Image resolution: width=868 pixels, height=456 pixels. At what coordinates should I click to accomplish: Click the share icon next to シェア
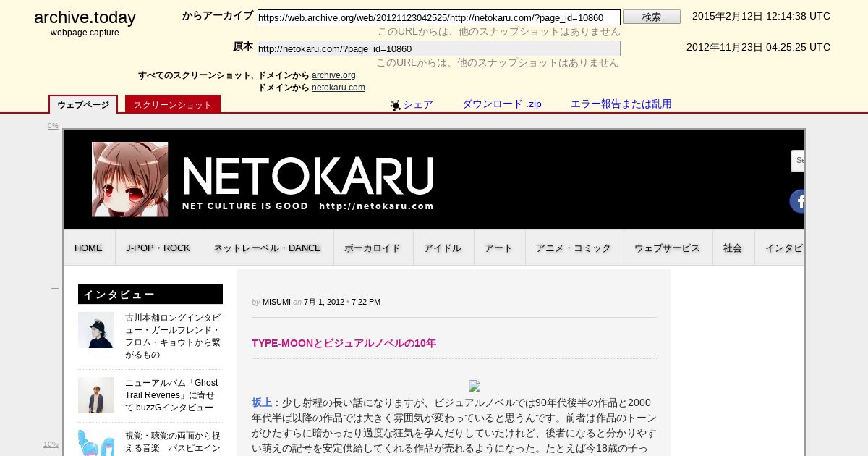(396, 106)
